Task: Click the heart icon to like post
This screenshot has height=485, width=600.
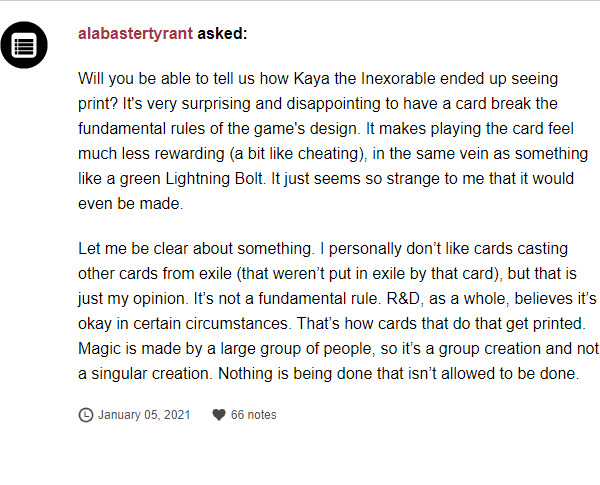Action: pyautogui.click(x=218, y=415)
